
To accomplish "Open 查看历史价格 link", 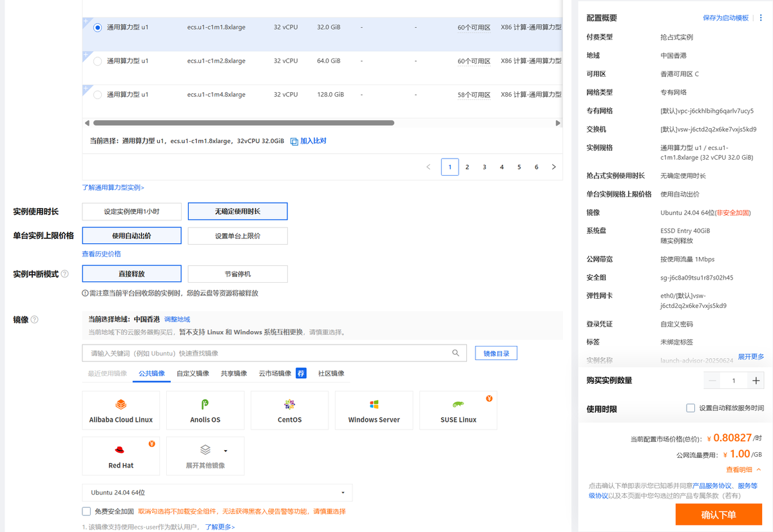I will [101, 254].
